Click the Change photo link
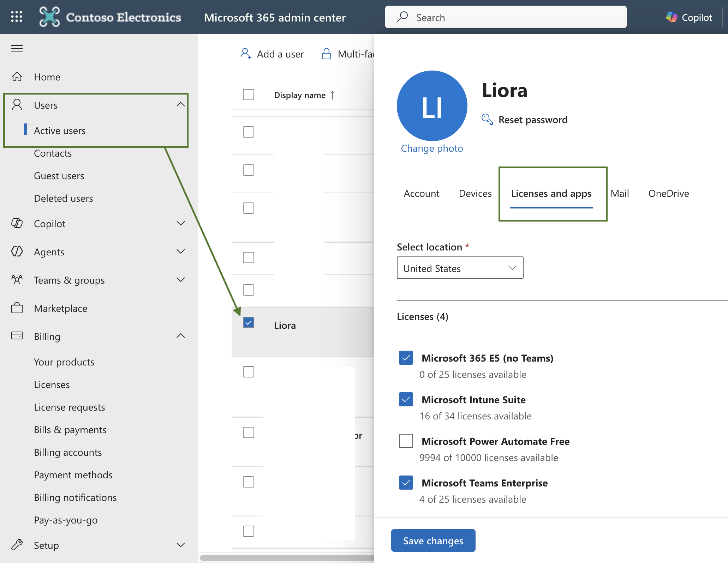This screenshot has width=728, height=563. (432, 148)
